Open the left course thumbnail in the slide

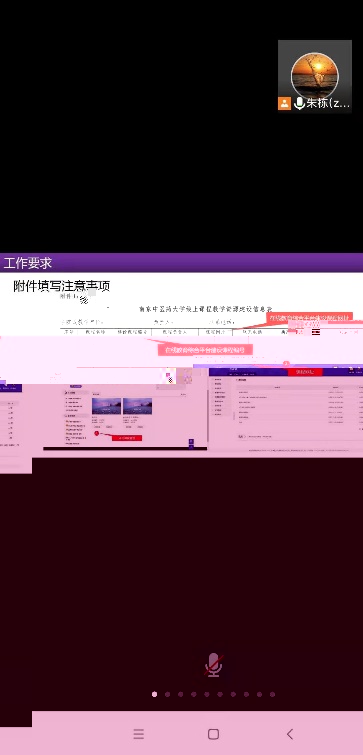click(x=106, y=406)
